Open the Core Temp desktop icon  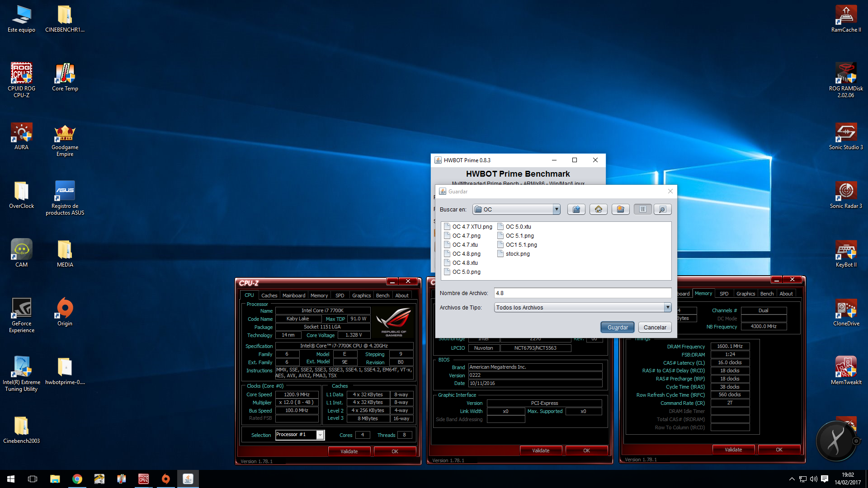pyautogui.click(x=65, y=77)
